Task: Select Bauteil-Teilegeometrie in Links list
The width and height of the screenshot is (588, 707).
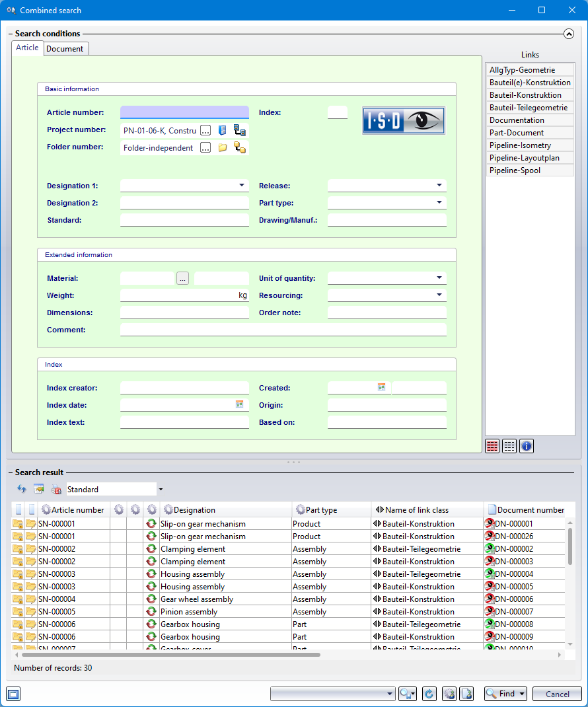Action: click(529, 108)
